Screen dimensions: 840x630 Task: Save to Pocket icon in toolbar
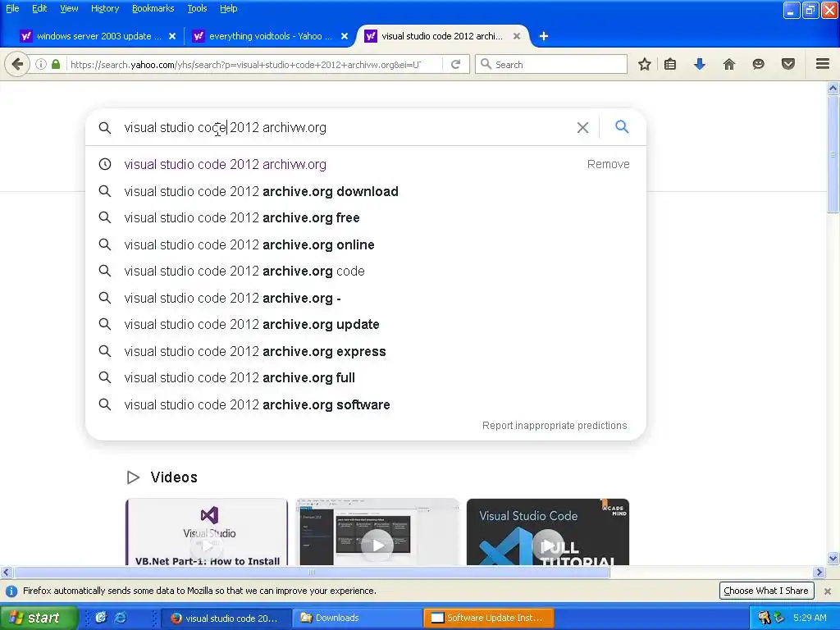point(788,64)
